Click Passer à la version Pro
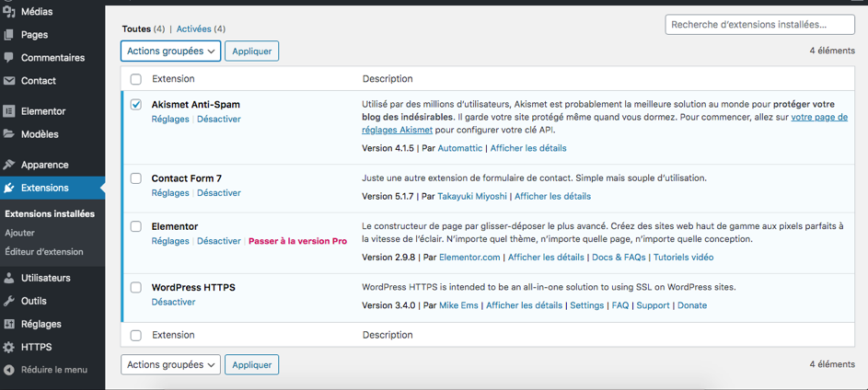The width and height of the screenshot is (868, 390). 298,241
